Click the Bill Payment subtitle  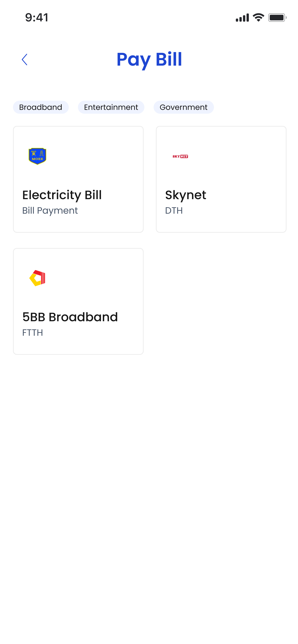(50, 211)
